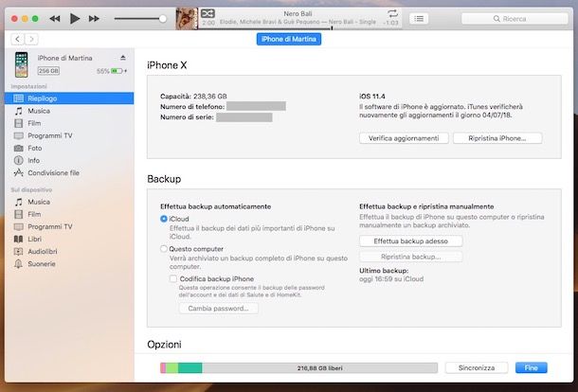Click the book icon beside Libri
Screen dimensions: 578x392
click(x=18, y=240)
